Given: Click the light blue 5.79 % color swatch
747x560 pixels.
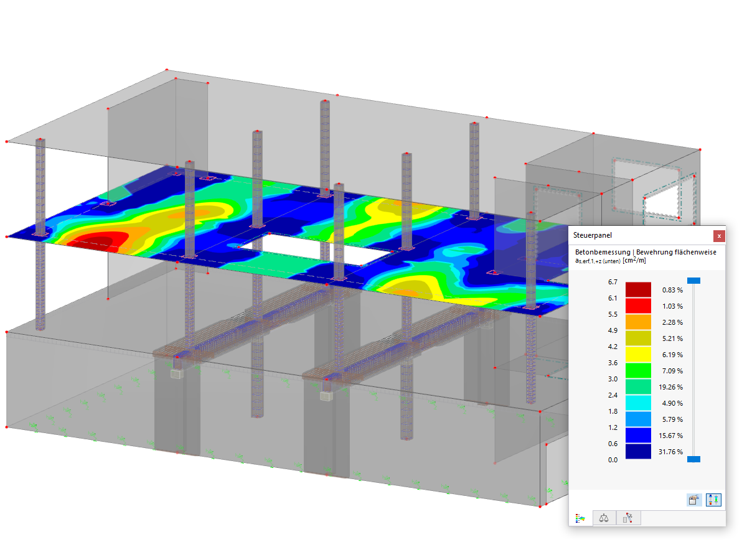Looking at the screenshot, I should point(638,419).
